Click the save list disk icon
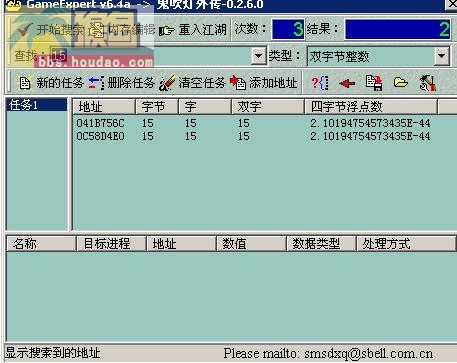This screenshot has height=363, width=457. click(374, 83)
